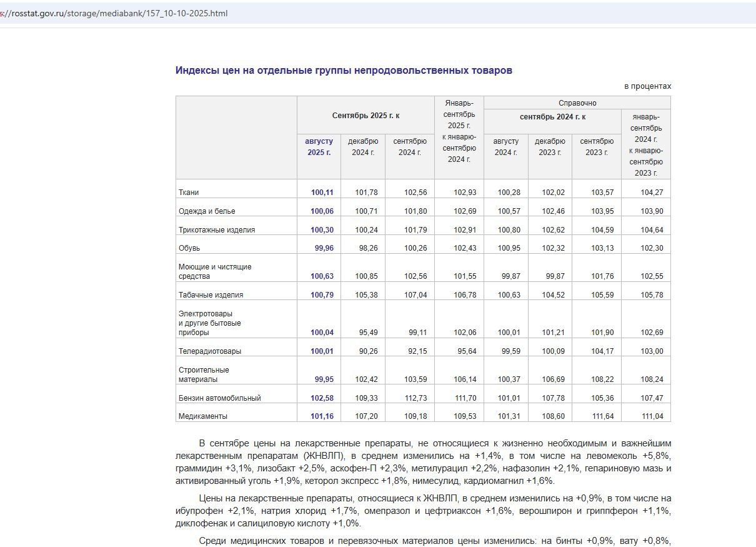The height and width of the screenshot is (547, 756).
Task: Select the 'сентябрь 2024 г. к' header cell
Action: [x=552, y=117]
